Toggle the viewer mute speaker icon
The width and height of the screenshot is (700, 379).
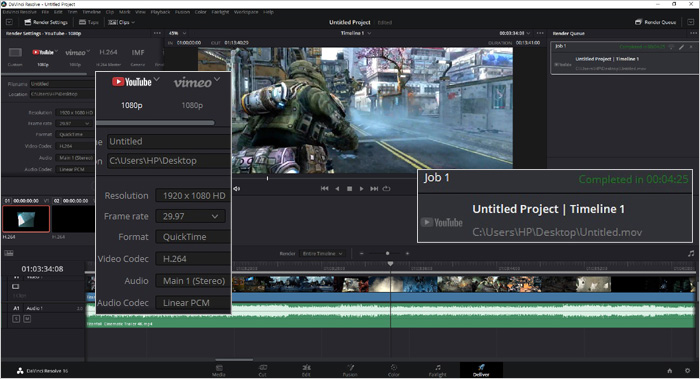tap(237, 189)
